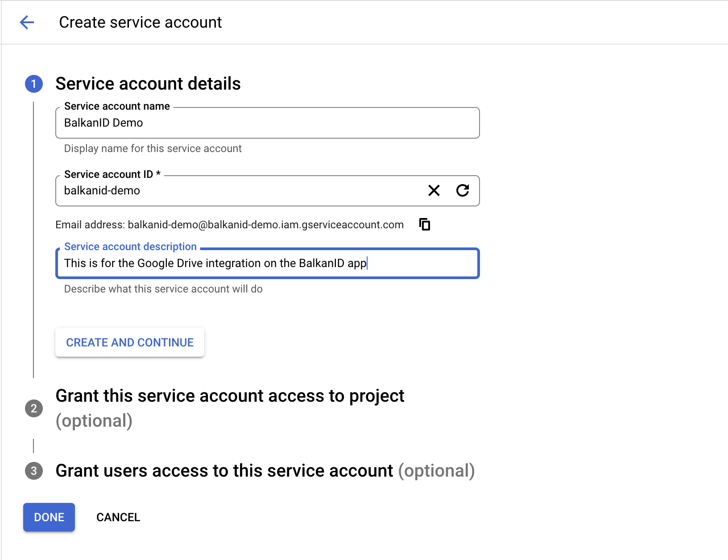The image size is (728, 560).
Task: Click the Create service account page title
Action: click(x=141, y=22)
